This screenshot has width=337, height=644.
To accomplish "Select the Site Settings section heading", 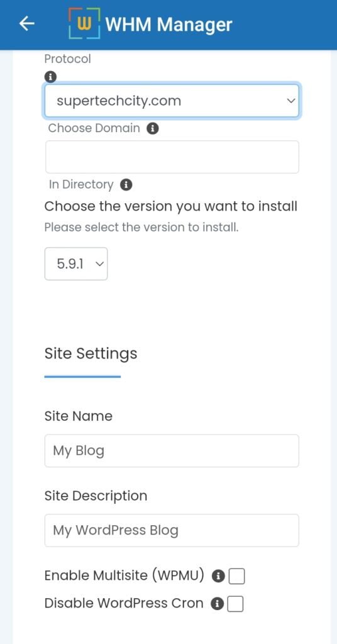I will pos(91,353).
